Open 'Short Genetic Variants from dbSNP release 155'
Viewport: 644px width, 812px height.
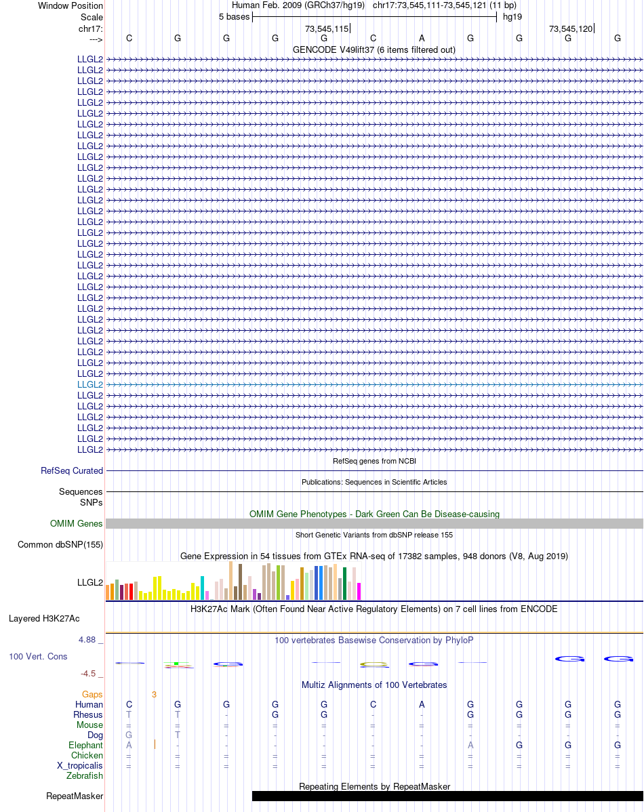click(x=374, y=535)
